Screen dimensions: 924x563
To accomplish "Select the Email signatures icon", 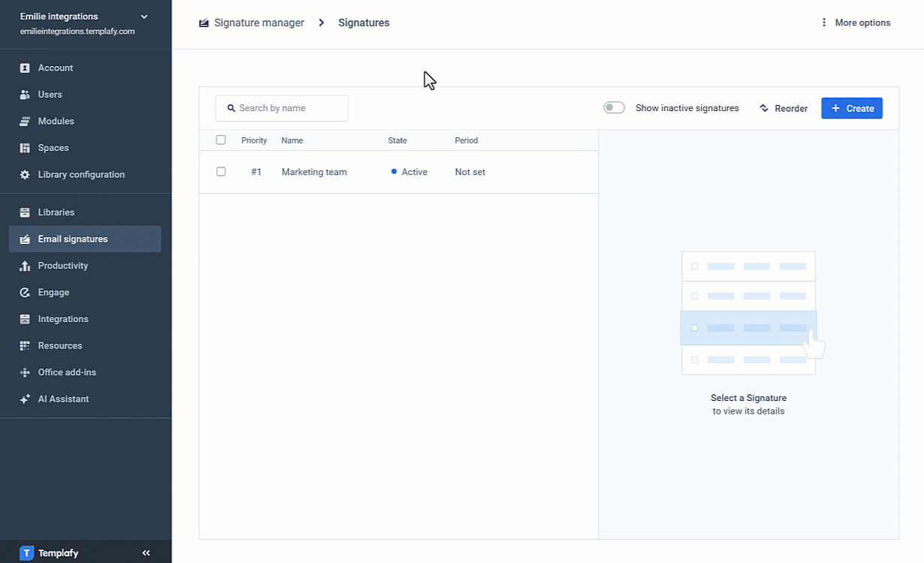I will 25,239.
